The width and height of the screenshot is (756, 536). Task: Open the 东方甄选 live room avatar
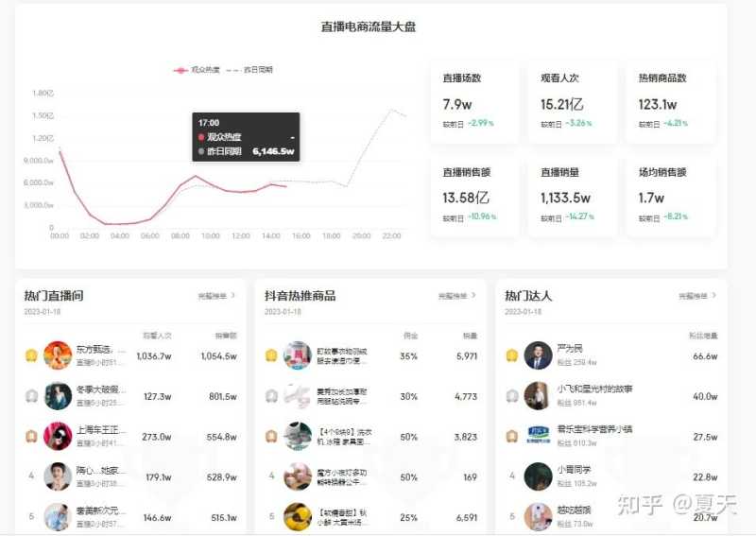(x=58, y=355)
